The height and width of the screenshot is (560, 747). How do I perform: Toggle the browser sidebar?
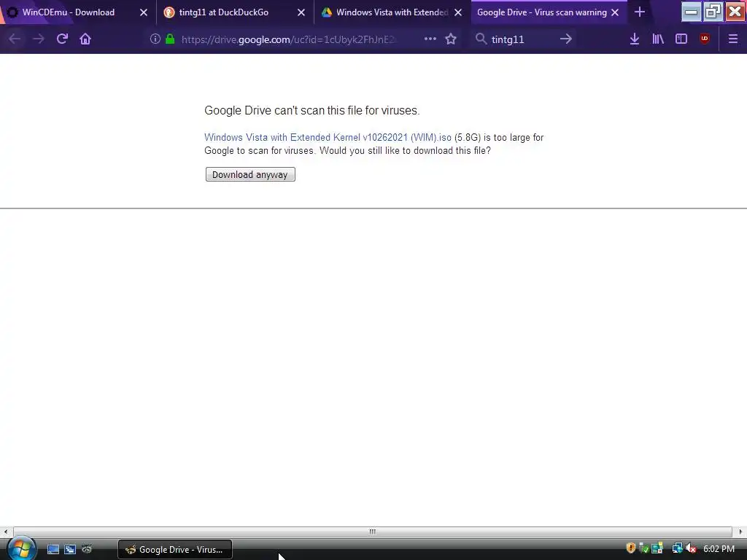(681, 39)
